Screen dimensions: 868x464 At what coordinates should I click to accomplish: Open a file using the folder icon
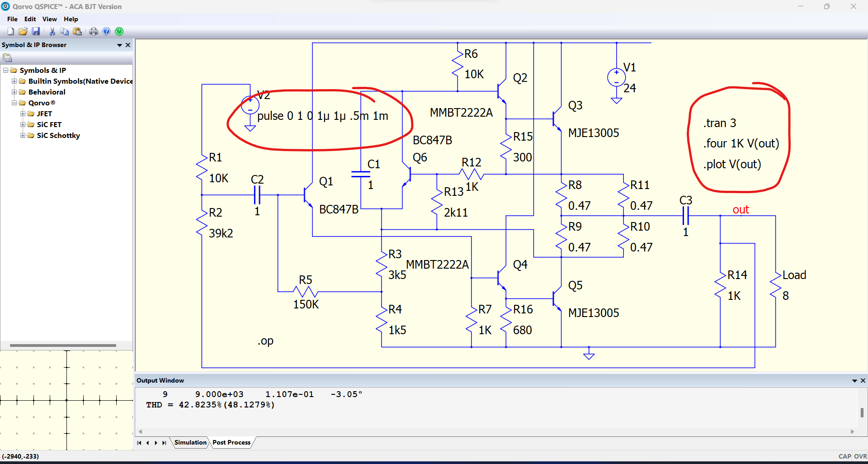(x=23, y=31)
